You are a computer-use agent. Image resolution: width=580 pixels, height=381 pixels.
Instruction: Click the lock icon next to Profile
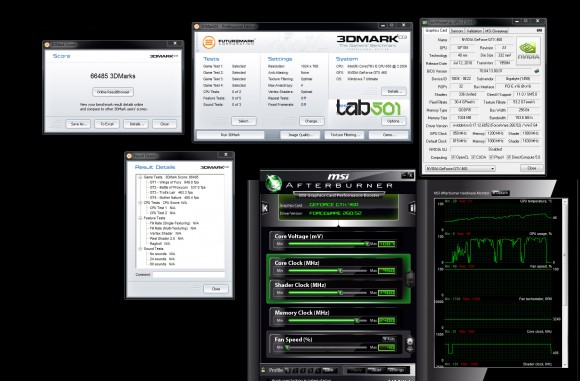tap(263, 370)
